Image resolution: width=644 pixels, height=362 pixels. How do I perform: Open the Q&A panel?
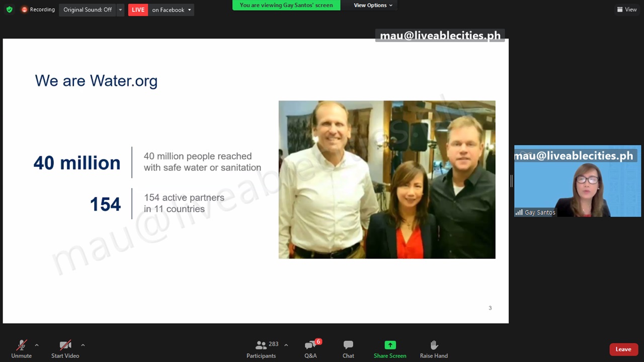tap(310, 349)
